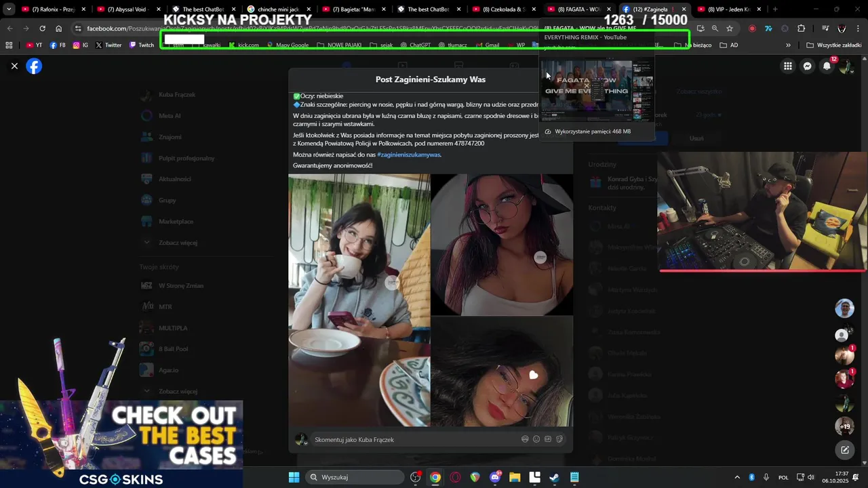Open the #zaginieniszukamywas hashtag link
The width and height of the screenshot is (868, 488).
(x=408, y=155)
